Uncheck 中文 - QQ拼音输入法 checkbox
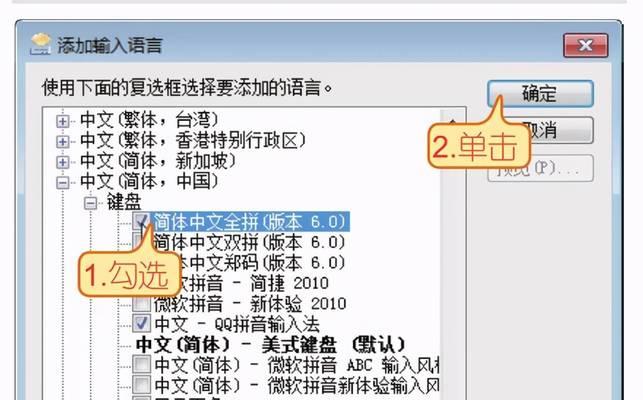Viewport: 643px width, 400px height. [x=141, y=324]
